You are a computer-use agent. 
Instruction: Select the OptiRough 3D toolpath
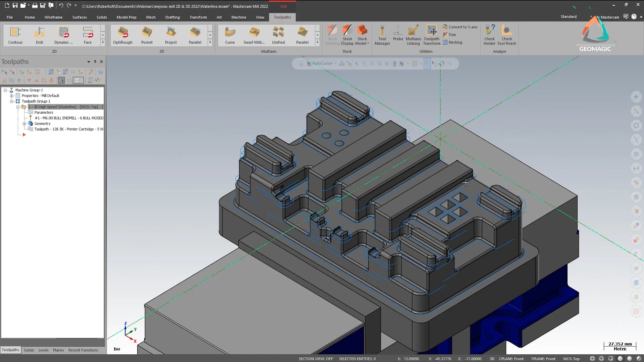click(122, 35)
